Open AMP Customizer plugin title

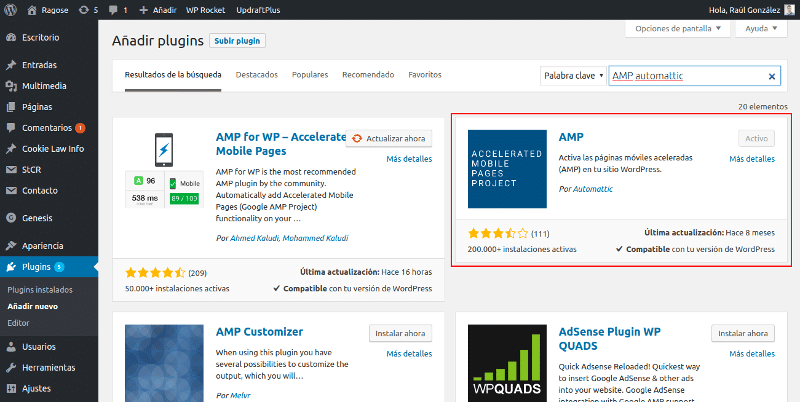259,332
